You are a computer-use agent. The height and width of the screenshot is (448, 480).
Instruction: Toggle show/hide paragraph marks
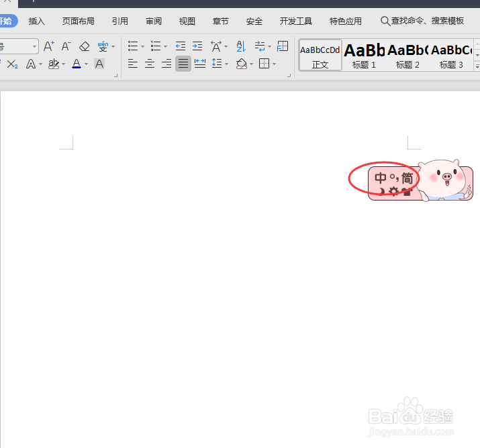(x=260, y=46)
